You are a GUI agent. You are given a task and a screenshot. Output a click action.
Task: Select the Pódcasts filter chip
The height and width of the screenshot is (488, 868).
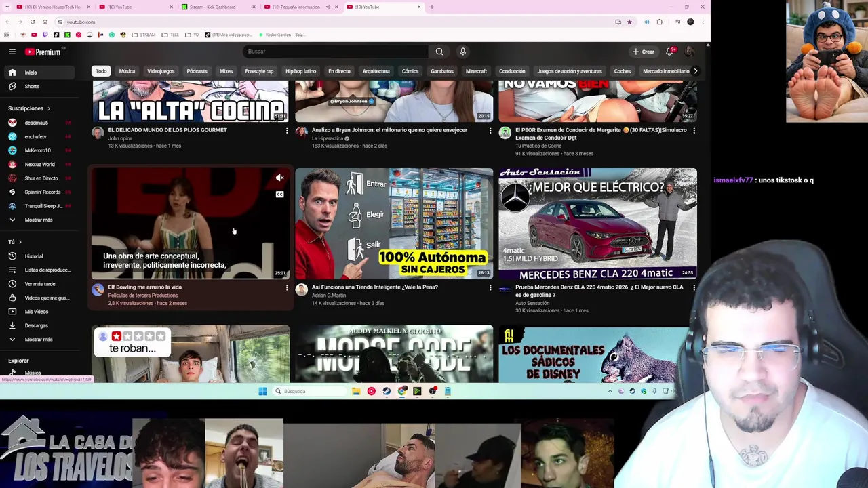[197, 71]
